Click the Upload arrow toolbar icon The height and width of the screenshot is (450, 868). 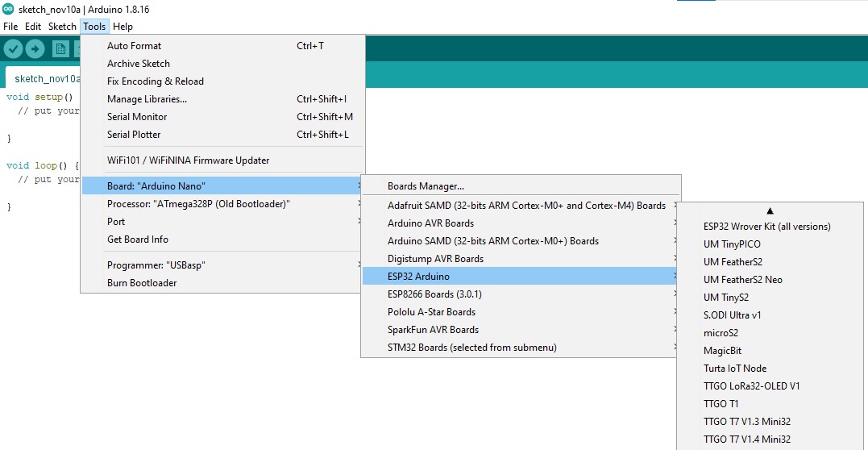[35, 49]
